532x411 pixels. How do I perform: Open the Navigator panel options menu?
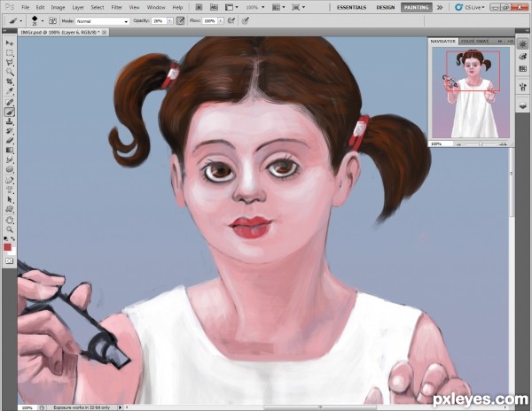(x=510, y=42)
